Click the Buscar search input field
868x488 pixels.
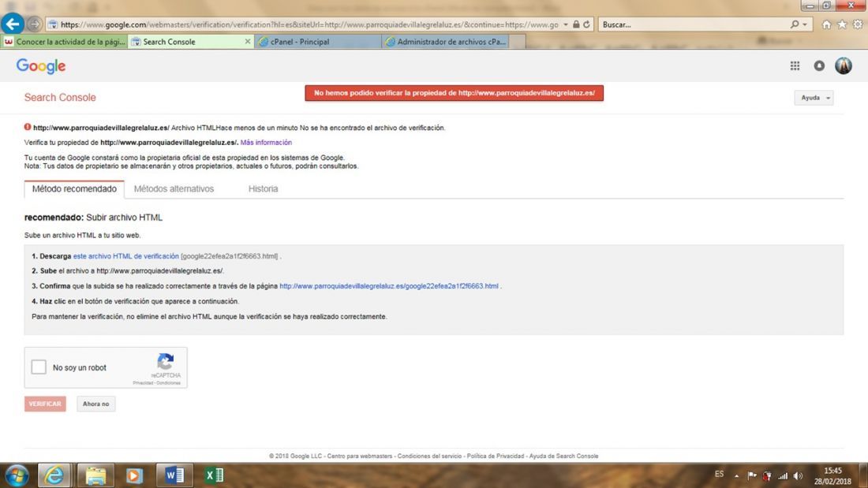click(694, 24)
